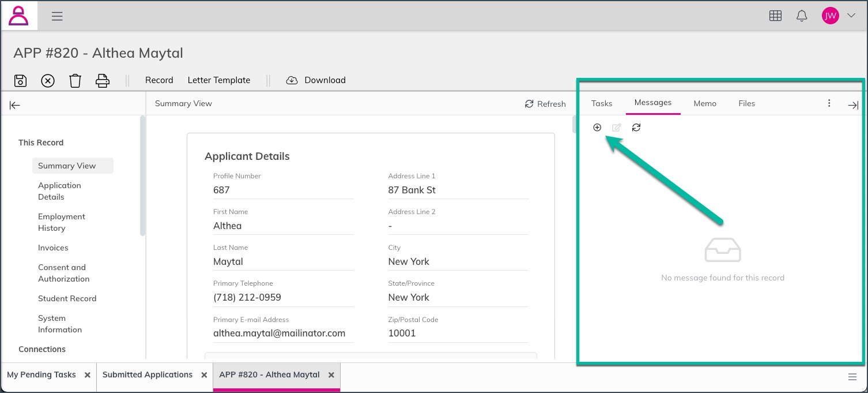This screenshot has width=868, height=393.
Task: Switch to the Files tab
Action: tap(746, 103)
